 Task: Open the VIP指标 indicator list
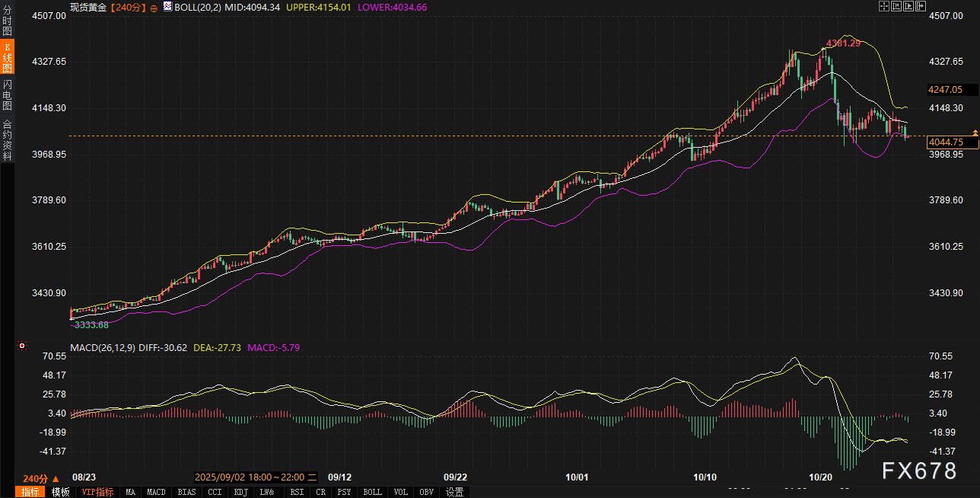(97, 492)
